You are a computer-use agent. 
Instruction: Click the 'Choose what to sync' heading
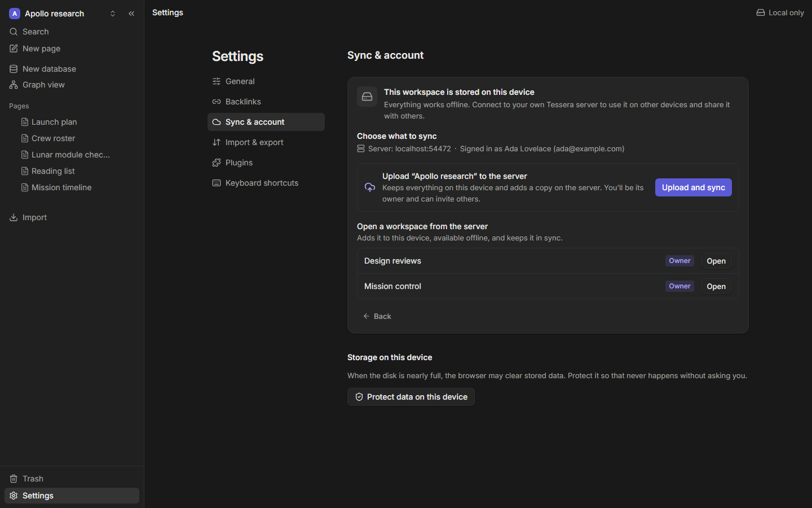point(397,136)
